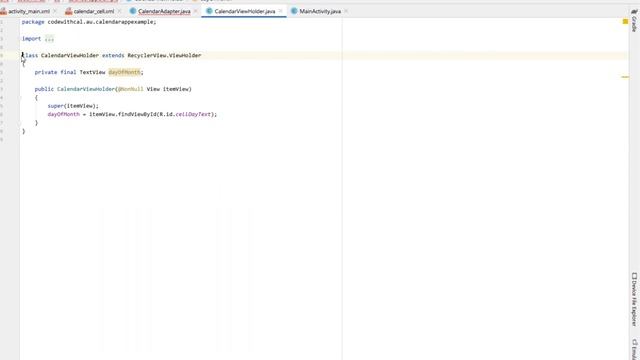Close the CalendarAdapter.java tab

(195, 11)
